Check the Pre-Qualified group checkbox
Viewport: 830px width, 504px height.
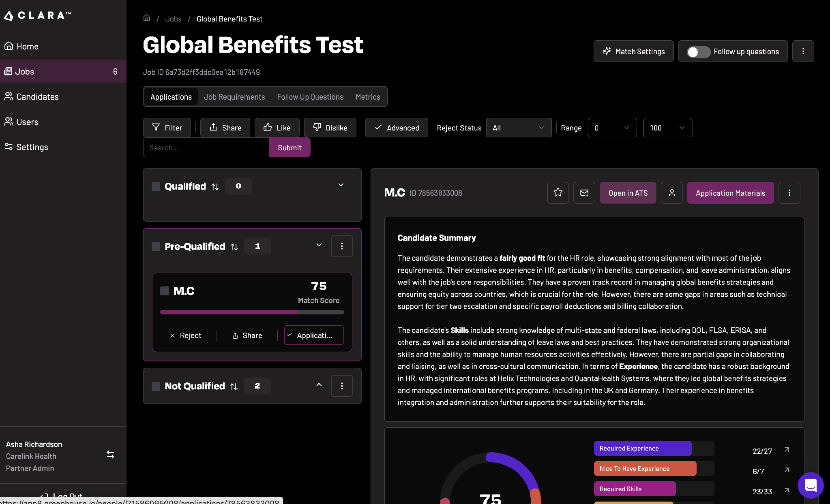156,247
